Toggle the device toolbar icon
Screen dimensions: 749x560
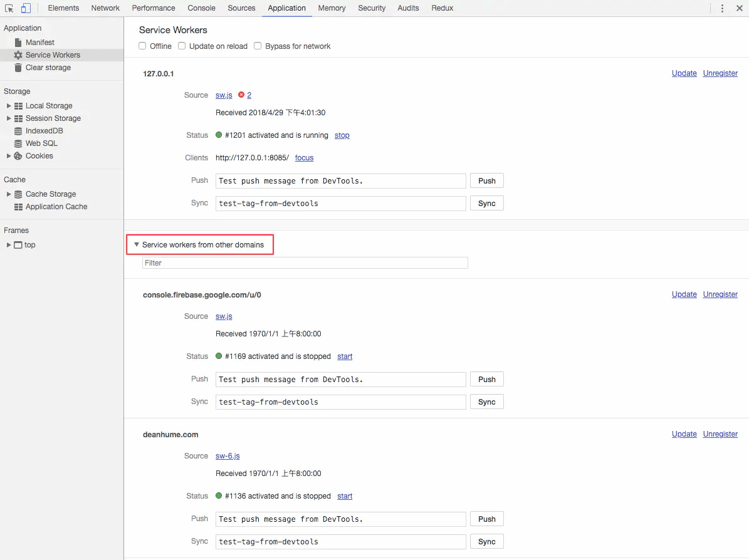point(26,8)
